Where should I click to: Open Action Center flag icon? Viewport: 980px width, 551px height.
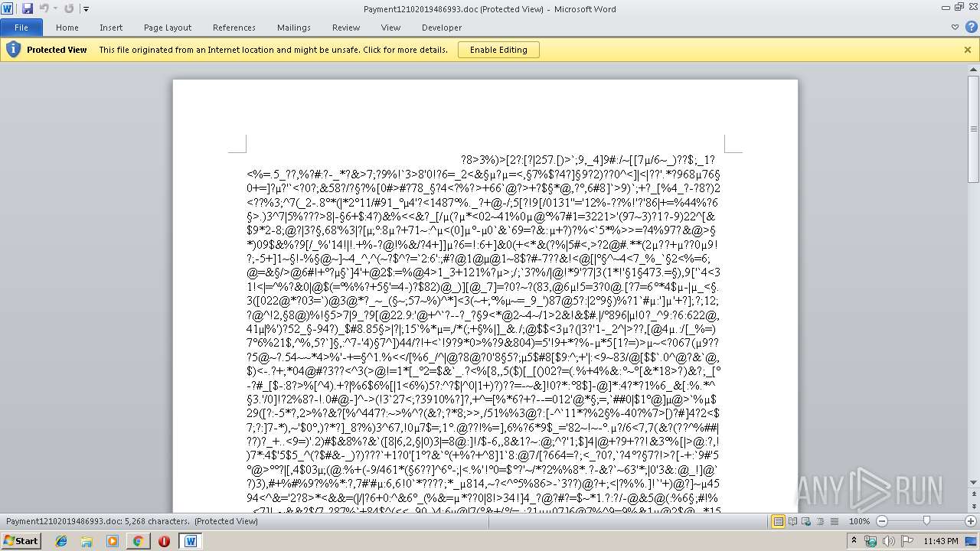click(x=907, y=541)
